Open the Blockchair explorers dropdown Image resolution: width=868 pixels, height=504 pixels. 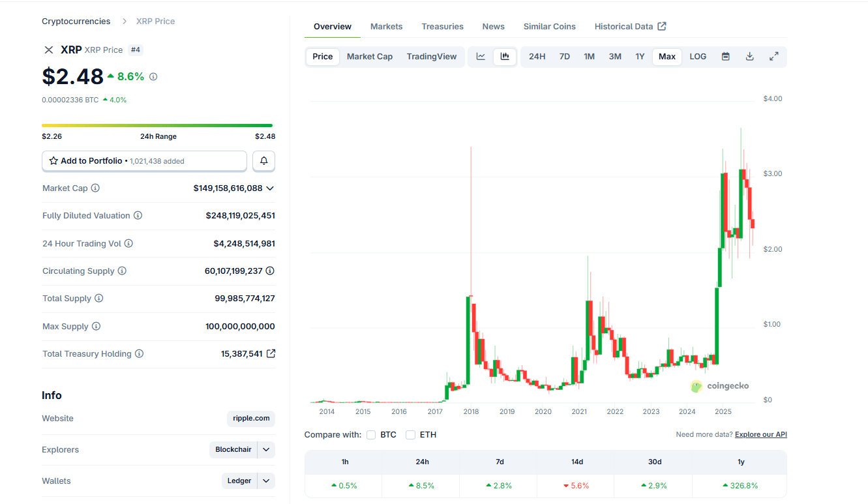pyautogui.click(x=265, y=449)
